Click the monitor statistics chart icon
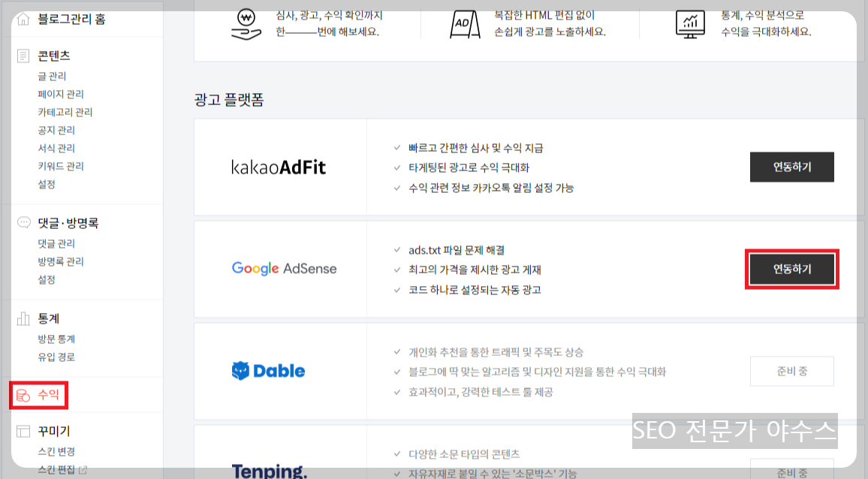 coord(690,24)
